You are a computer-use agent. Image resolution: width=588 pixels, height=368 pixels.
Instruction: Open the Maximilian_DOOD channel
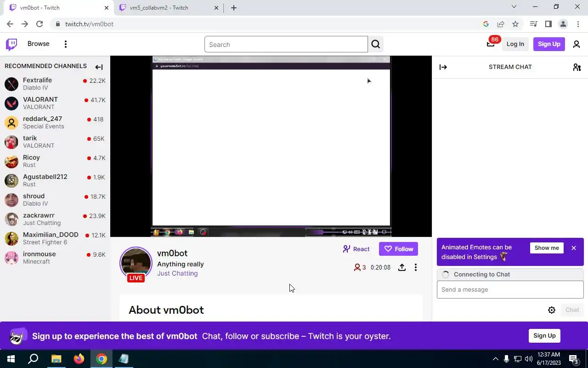55,239
